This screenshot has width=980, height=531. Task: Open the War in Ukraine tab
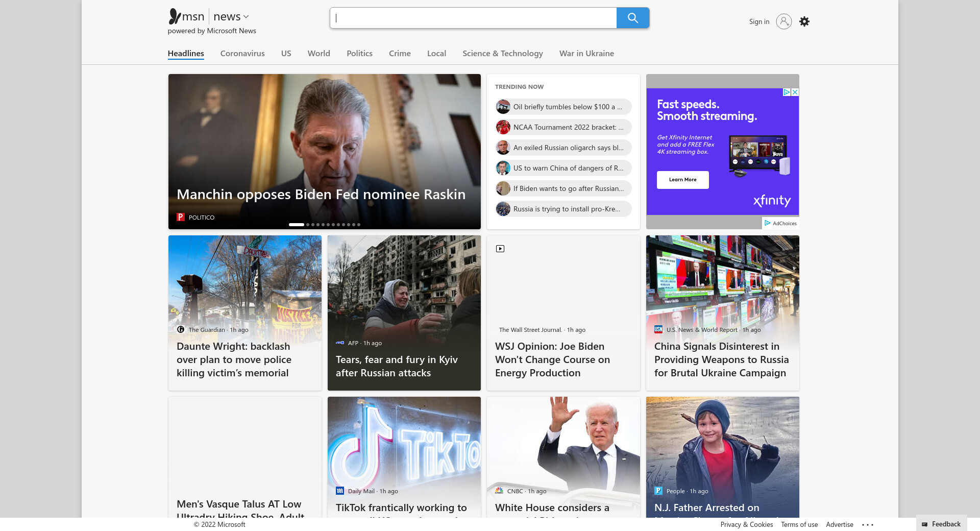point(586,54)
